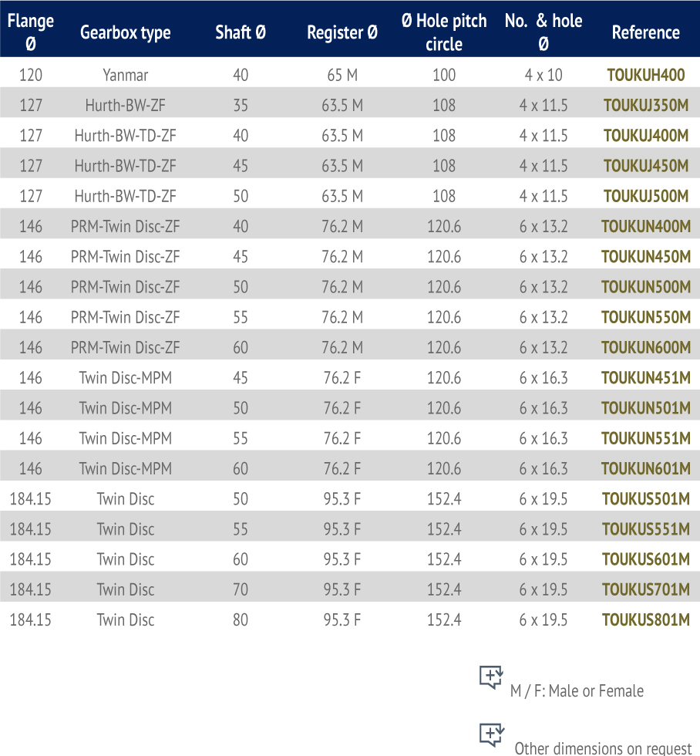Click Hurth-BW-TD-ZF in the TOUKUJ450M row
The width and height of the screenshot is (700, 756).
tap(125, 166)
